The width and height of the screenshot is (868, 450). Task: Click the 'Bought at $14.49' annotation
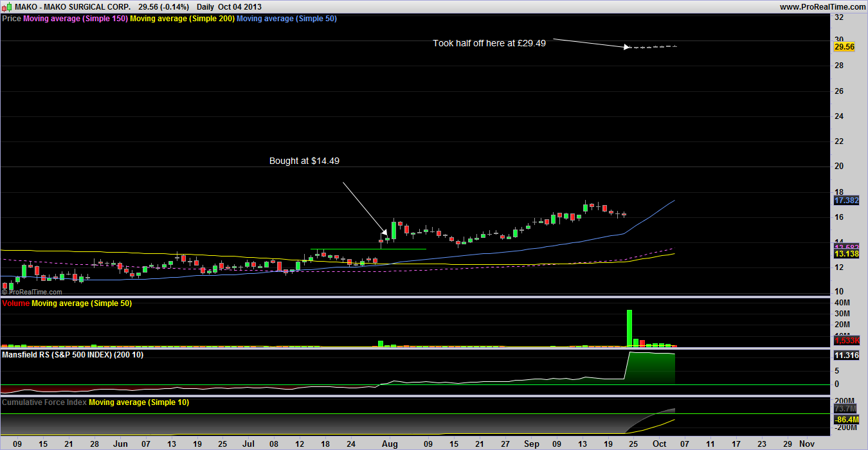(304, 161)
